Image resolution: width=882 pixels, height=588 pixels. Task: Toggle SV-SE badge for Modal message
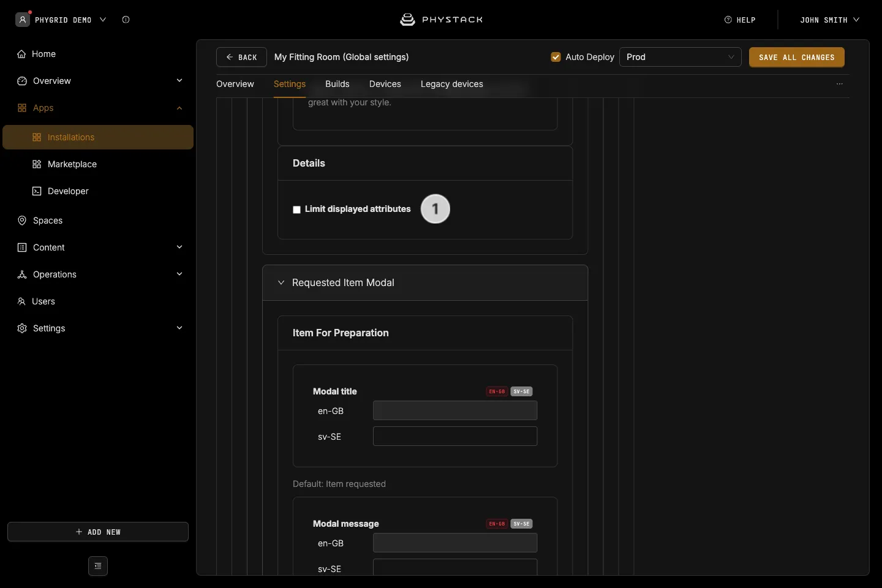pyautogui.click(x=522, y=524)
